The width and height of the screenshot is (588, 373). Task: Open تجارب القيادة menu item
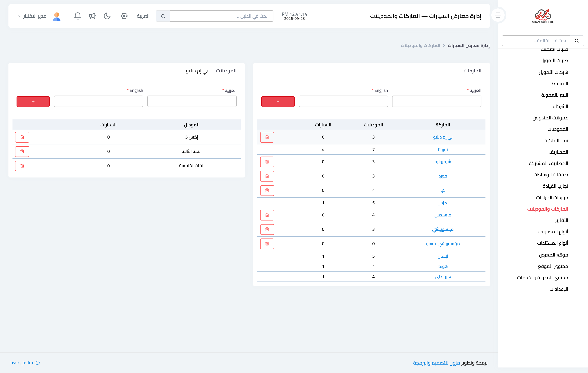(555, 186)
